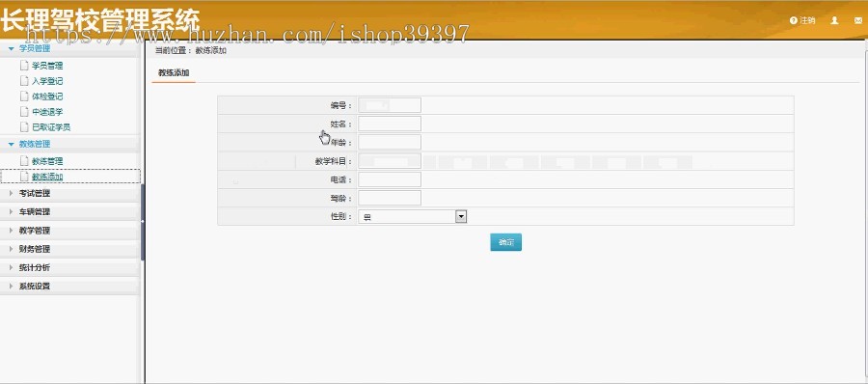
Task: Open the mail envelope icon in header
Action: pyautogui.click(x=858, y=20)
